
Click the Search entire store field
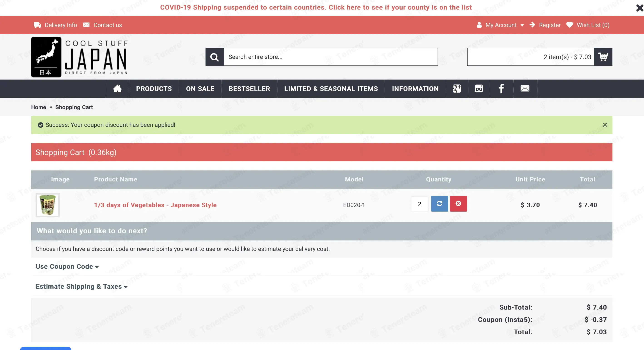tap(331, 57)
